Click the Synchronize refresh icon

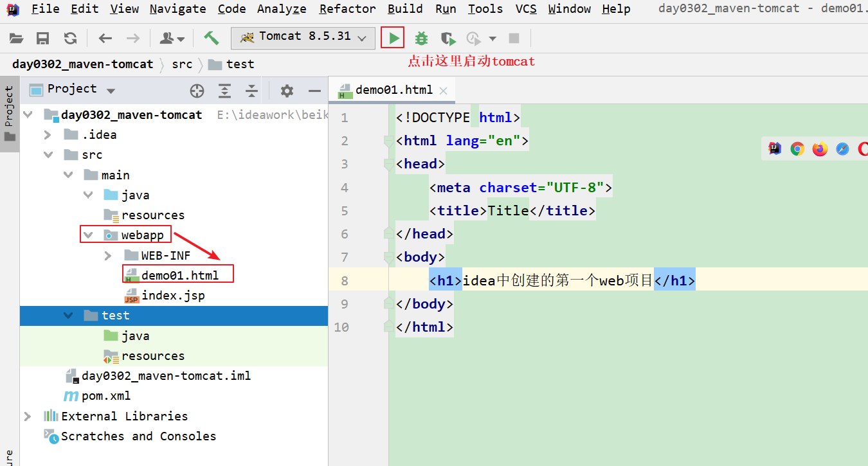[x=70, y=39]
